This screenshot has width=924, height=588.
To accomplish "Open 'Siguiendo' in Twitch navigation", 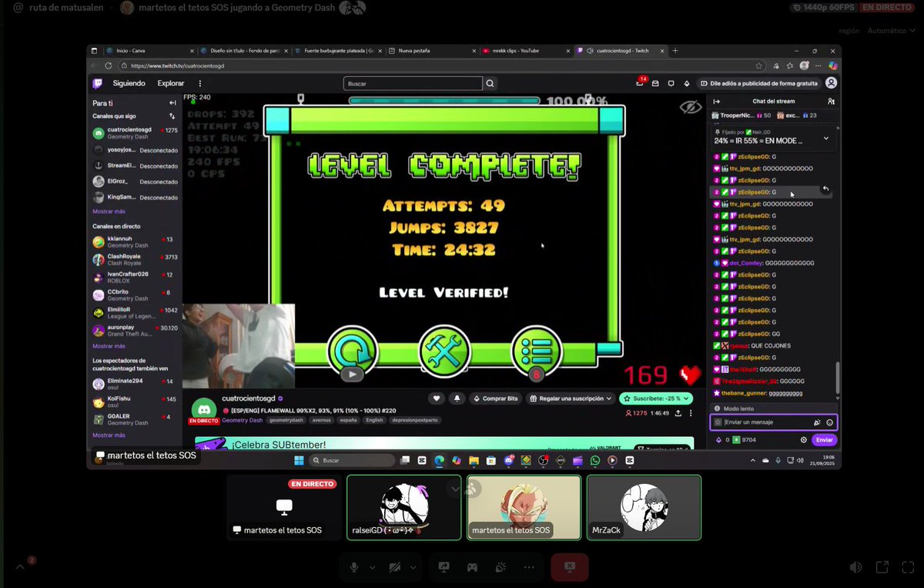I will [129, 83].
